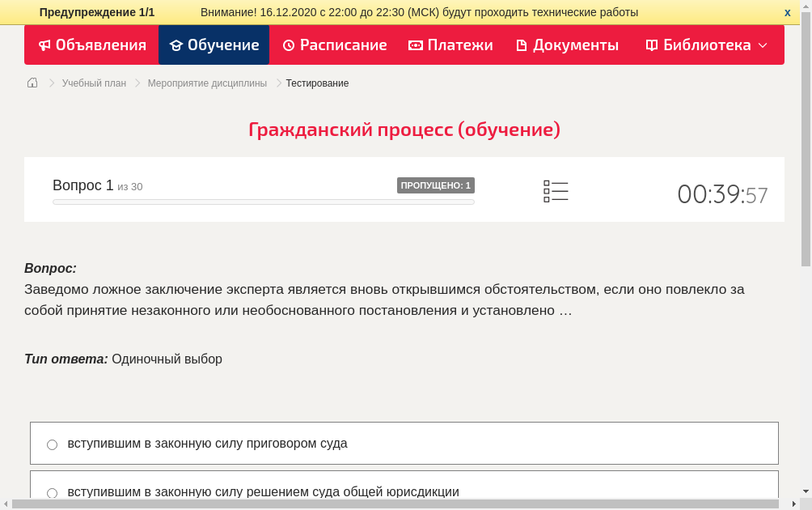Open the Расписание menu item
Viewport: 812px width, 510px height.
pos(334,45)
